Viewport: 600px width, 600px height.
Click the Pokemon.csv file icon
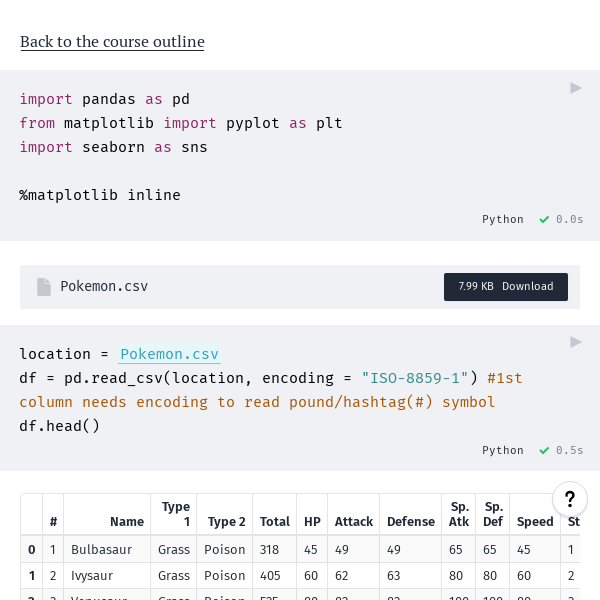[x=44, y=287]
